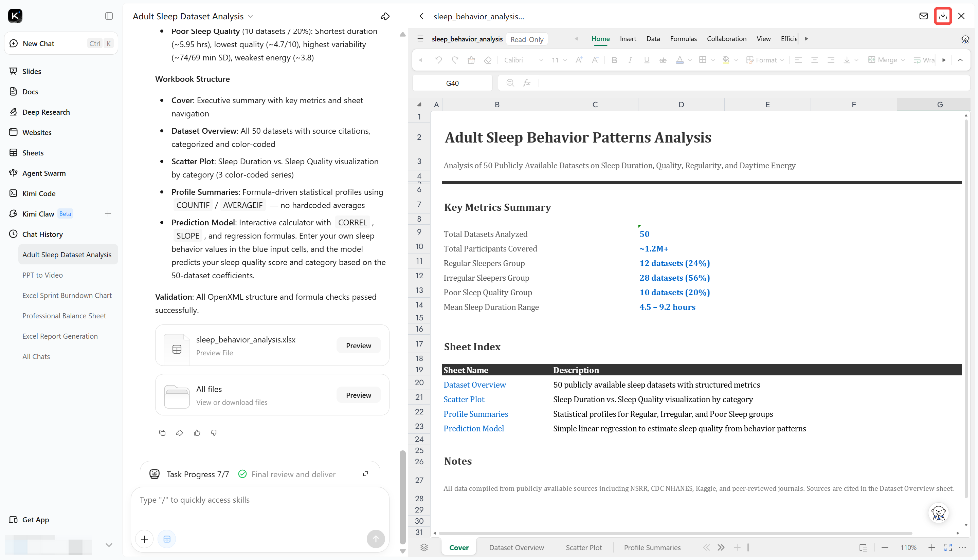Click the Prediction Model sheet link
This screenshot has width=978, height=560.
[x=474, y=428]
